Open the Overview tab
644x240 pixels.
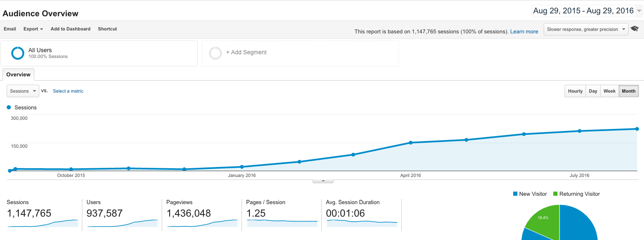(18, 75)
